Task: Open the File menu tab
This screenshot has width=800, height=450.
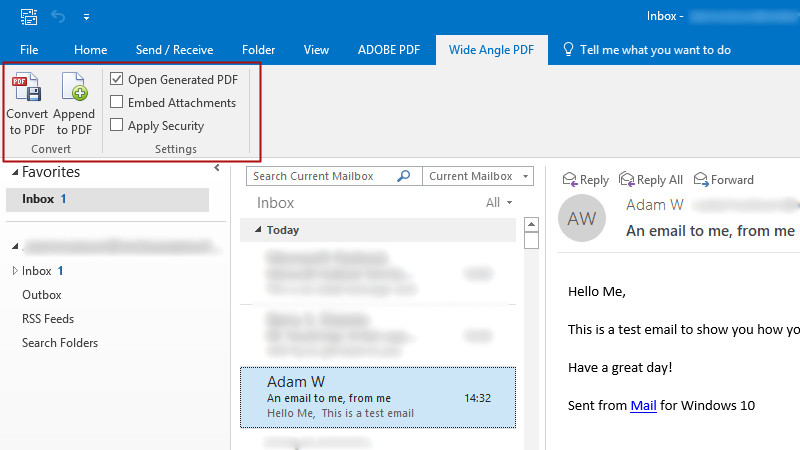Action: [x=29, y=50]
